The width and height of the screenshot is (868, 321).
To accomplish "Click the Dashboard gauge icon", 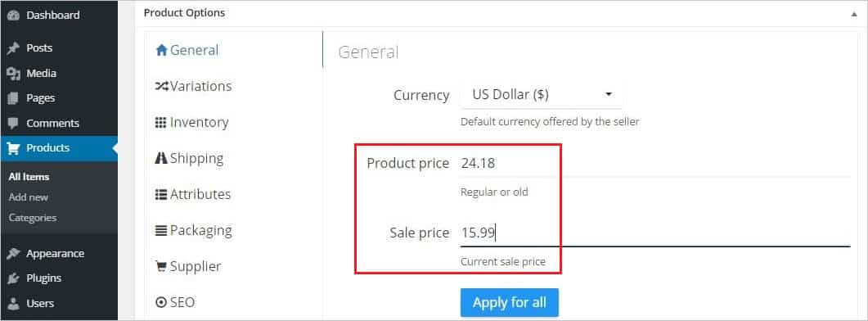I will coord(13,16).
